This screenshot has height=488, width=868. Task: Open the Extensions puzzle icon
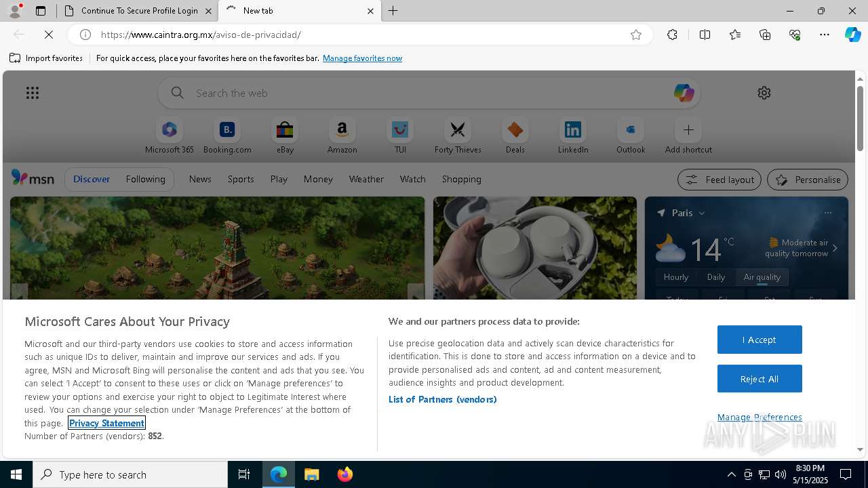point(672,35)
